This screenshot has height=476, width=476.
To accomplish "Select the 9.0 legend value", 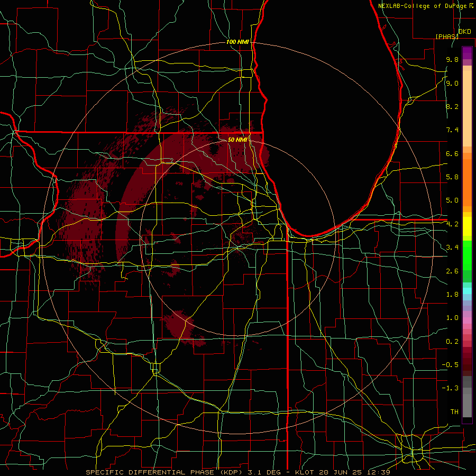I will click(x=452, y=83).
